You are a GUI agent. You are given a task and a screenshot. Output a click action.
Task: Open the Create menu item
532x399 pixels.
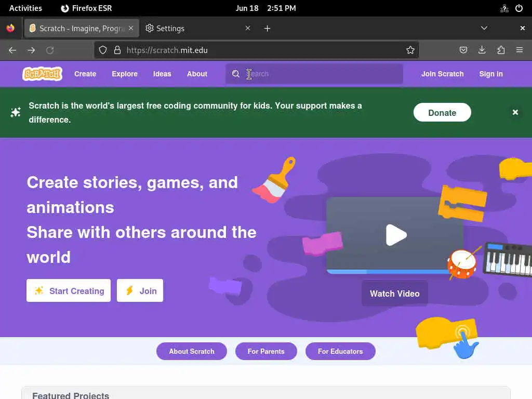(x=85, y=74)
